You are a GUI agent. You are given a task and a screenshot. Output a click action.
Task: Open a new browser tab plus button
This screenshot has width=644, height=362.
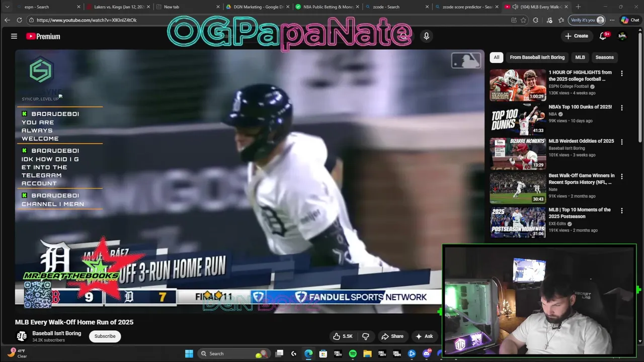[578, 7]
